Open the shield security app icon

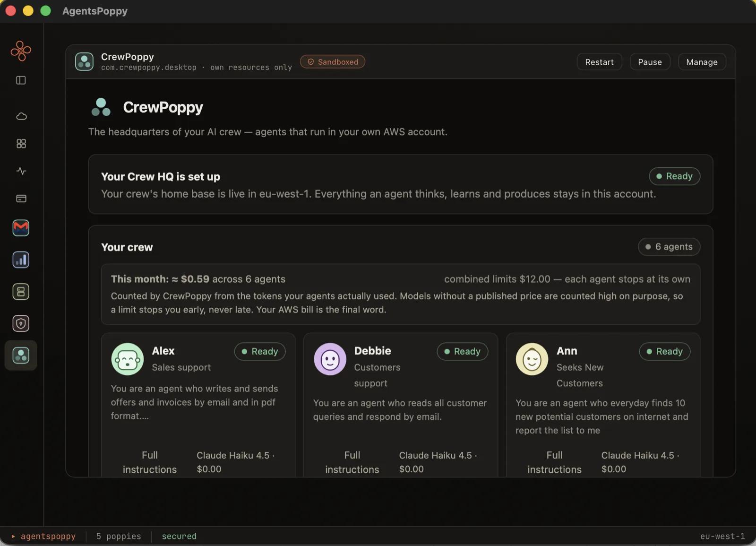coord(21,324)
